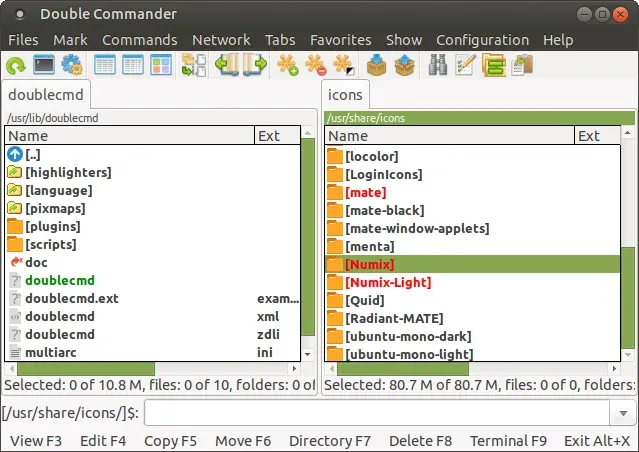Switch to Brief view toolbar icon
The height and width of the screenshot is (452, 639).
pos(105,65)
